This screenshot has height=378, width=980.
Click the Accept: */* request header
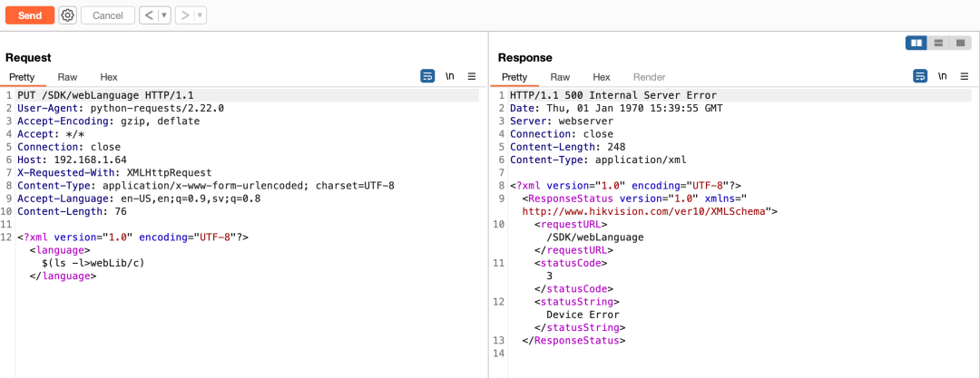[51, 134]
